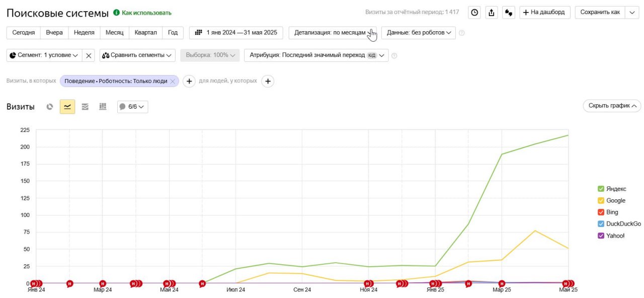Click the 'Поисковые системы' report title
Viewport: 644px width, 298px height.
(58, 13)
